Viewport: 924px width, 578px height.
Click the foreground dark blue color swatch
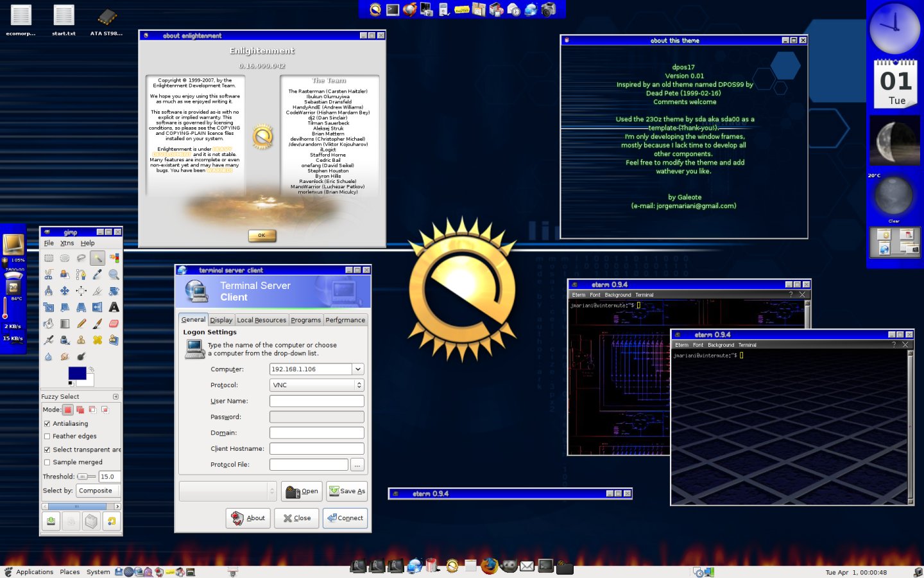(77, 372)
